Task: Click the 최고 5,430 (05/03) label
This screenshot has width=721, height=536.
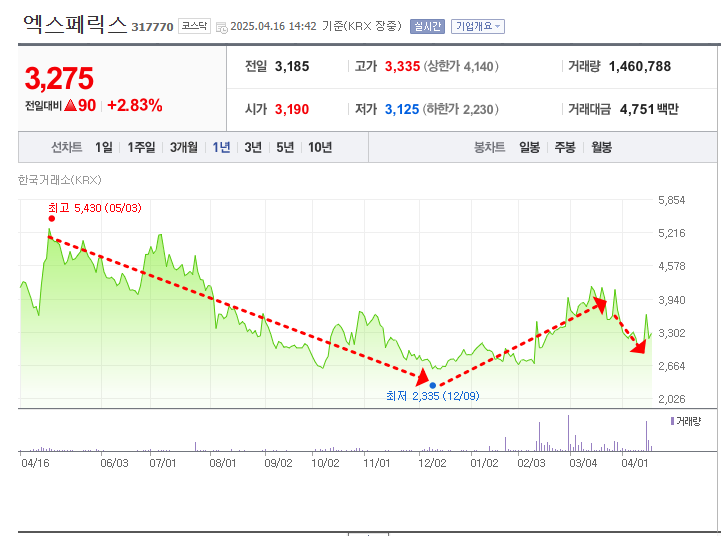Action: point(95,208)
